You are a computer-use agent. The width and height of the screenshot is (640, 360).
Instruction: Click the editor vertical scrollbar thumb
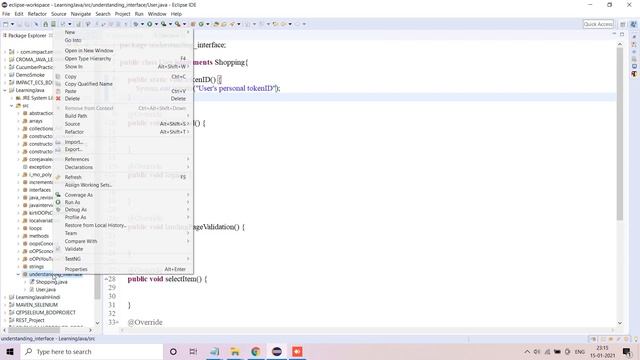click(x=620, y=133)
